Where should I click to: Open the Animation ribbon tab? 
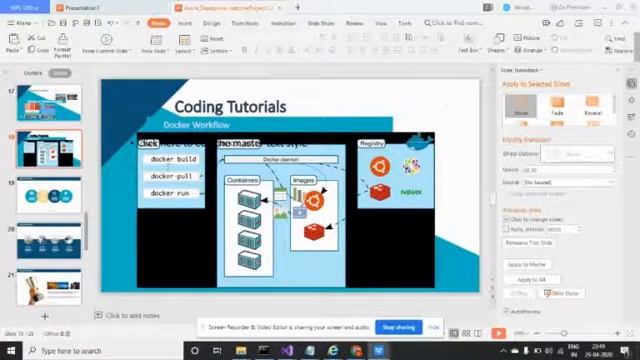283,23
